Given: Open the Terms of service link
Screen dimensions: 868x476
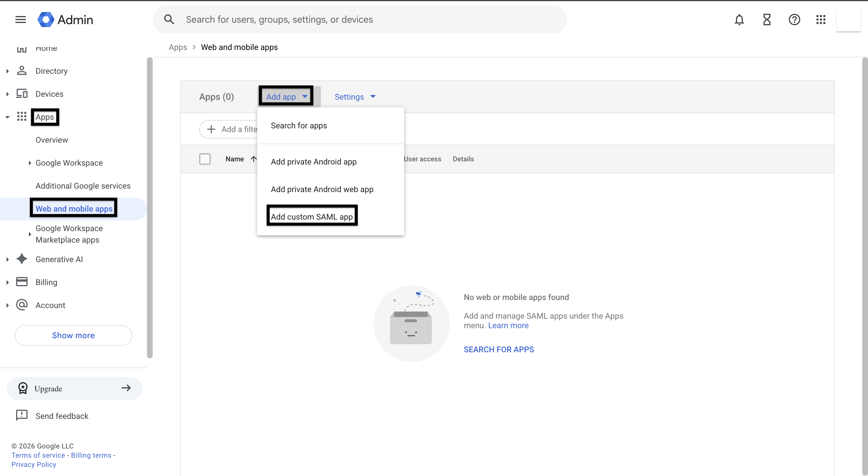Looking at the screenshot, I should [x=38, y=455].
